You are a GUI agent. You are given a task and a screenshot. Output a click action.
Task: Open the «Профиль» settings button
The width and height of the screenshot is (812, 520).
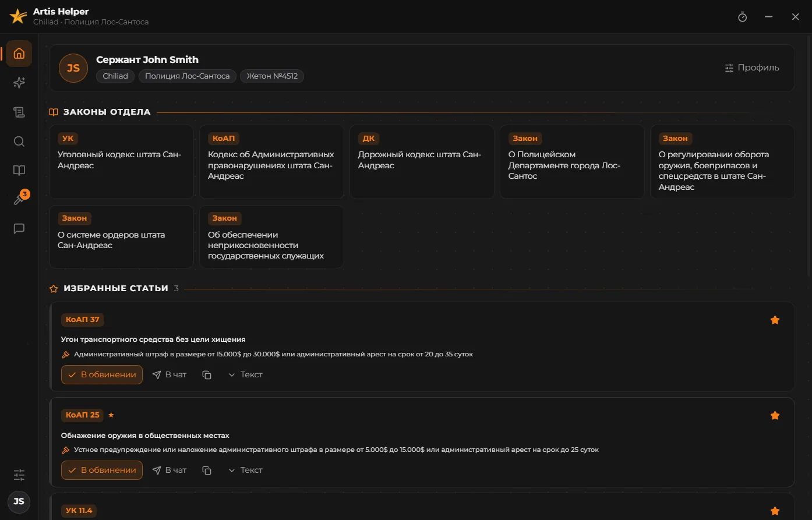pos(752,68)
